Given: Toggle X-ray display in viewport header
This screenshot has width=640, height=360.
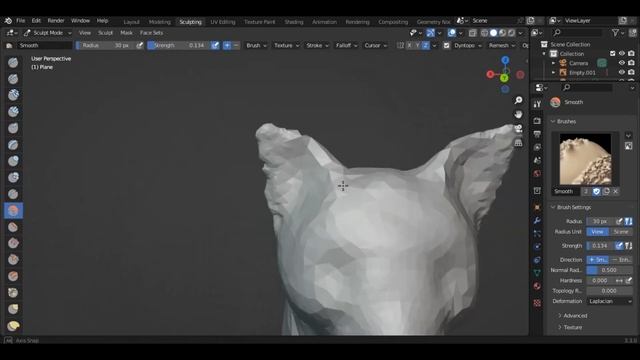Looking at the screenshot, I should tap(473, 33).
